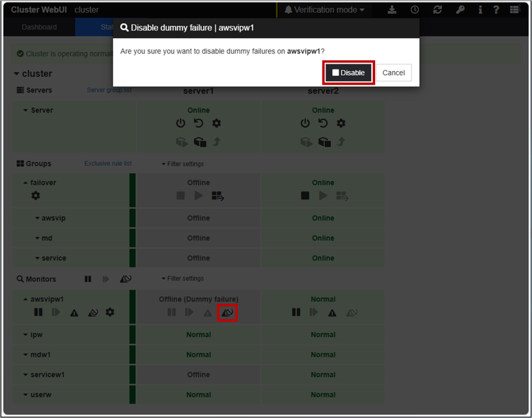Click the server2 reboot icon

(x=323, y=123)
